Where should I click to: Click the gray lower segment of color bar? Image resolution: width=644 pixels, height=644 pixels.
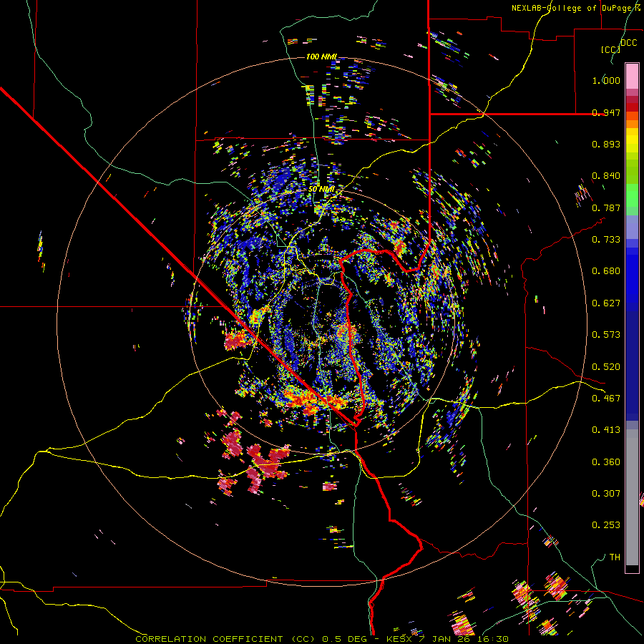coord(632,497)
